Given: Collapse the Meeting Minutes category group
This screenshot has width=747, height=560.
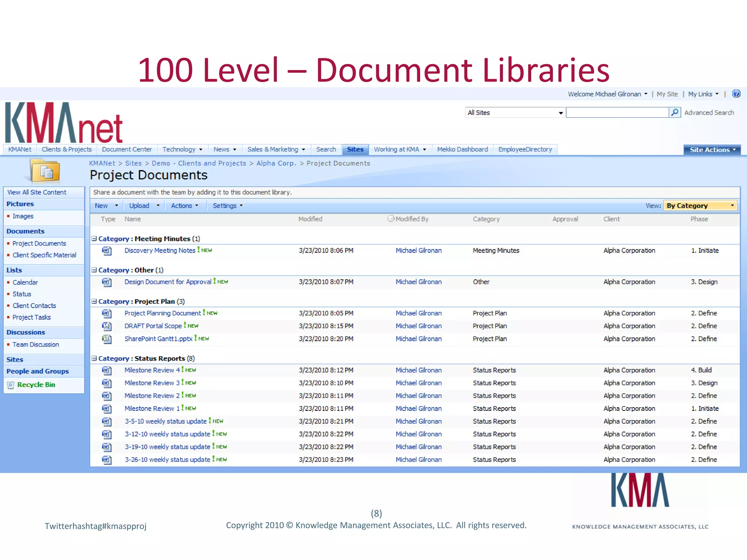Looking at the screenshot, I should 94,239.
